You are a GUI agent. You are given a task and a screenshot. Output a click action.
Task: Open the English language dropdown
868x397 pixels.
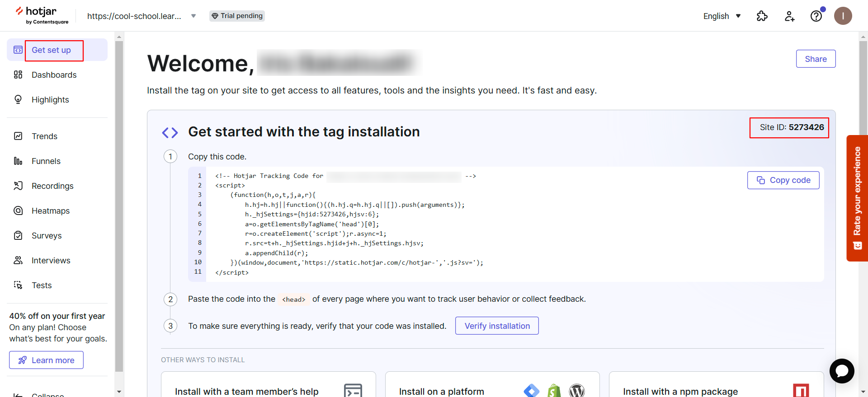(722, 16)
